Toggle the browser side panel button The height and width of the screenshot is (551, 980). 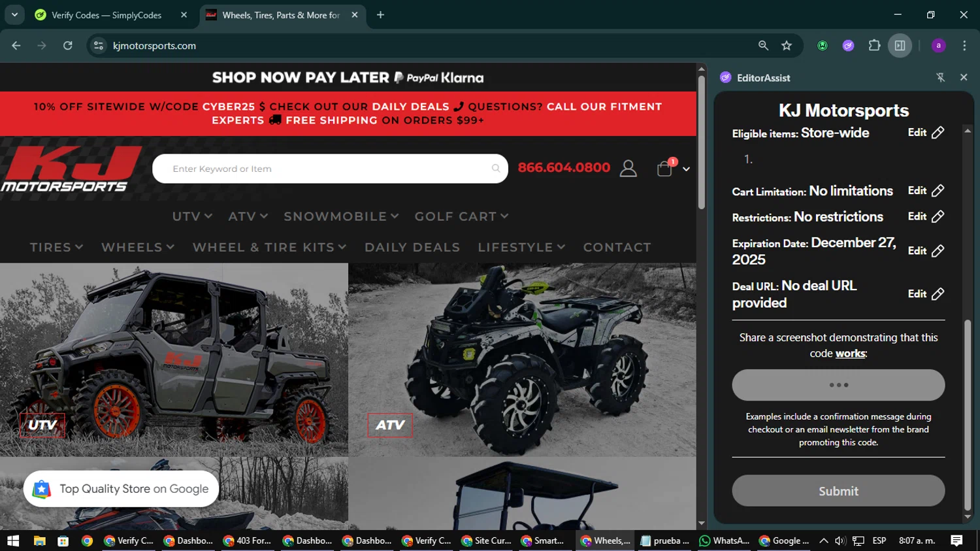(x=900, y=46)
